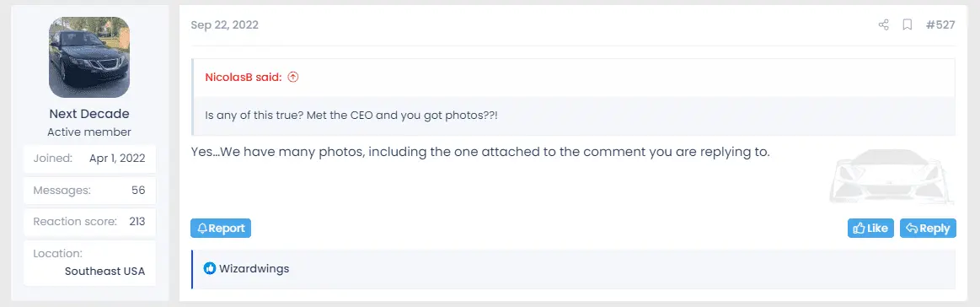980x307 pixels.
Task: Click the Messages count 56
Action: 138,190
